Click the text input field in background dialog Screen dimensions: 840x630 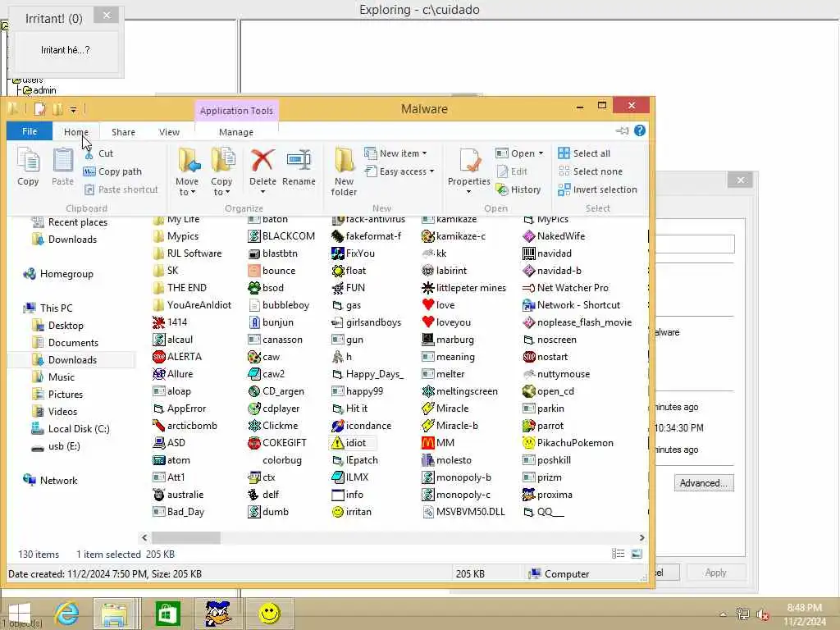click(694, 244)
